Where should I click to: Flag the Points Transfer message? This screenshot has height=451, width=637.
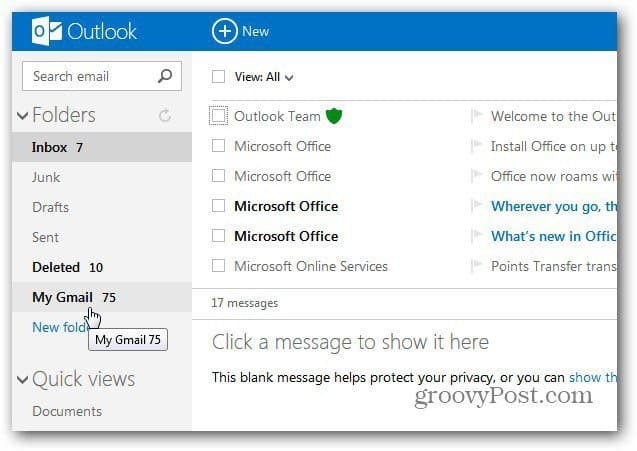pyautogui.click(x=477, y=266)
